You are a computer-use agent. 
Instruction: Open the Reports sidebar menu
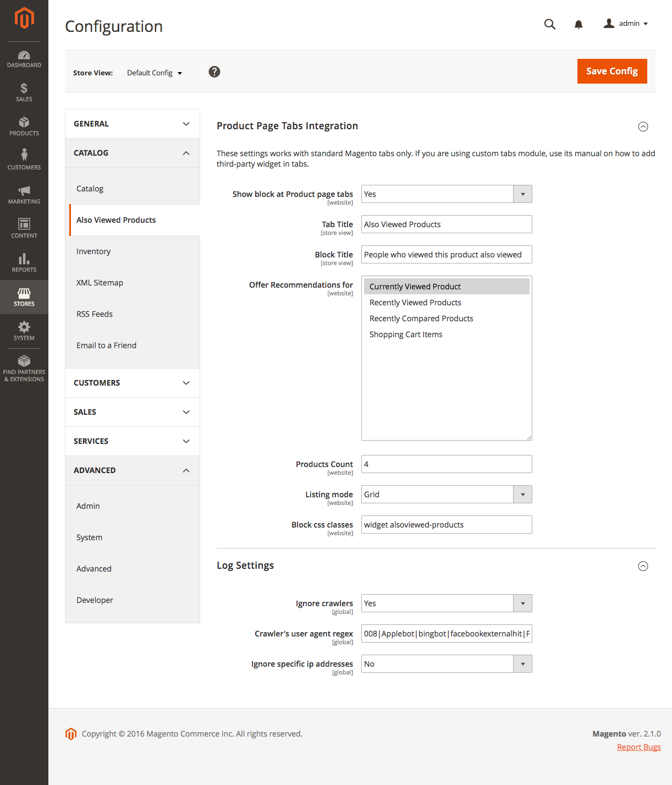click(24, 264)
